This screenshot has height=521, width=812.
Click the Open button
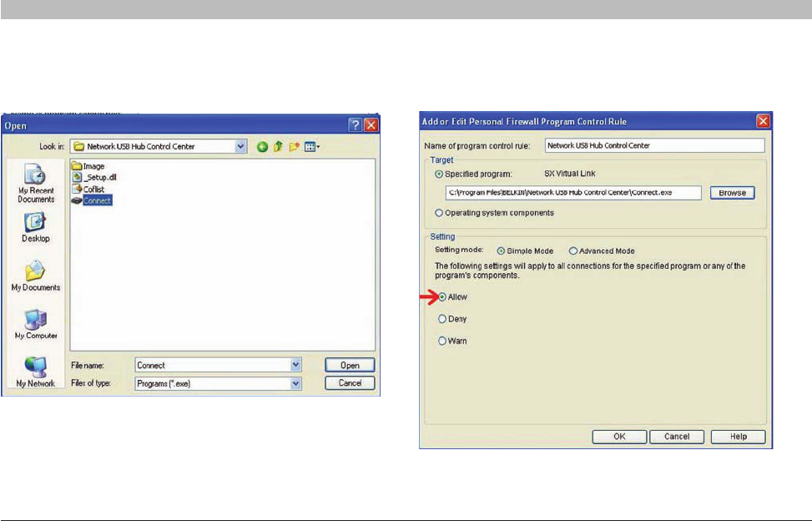pos(350,365)
